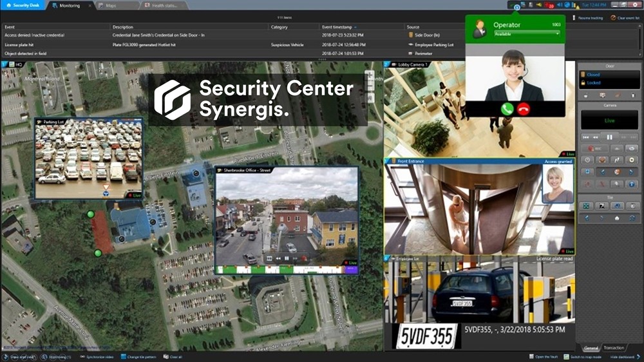The image size is (644, 362).
Task: Select the Lobby Camera 1 tile
Action: (x=479, y=110)
